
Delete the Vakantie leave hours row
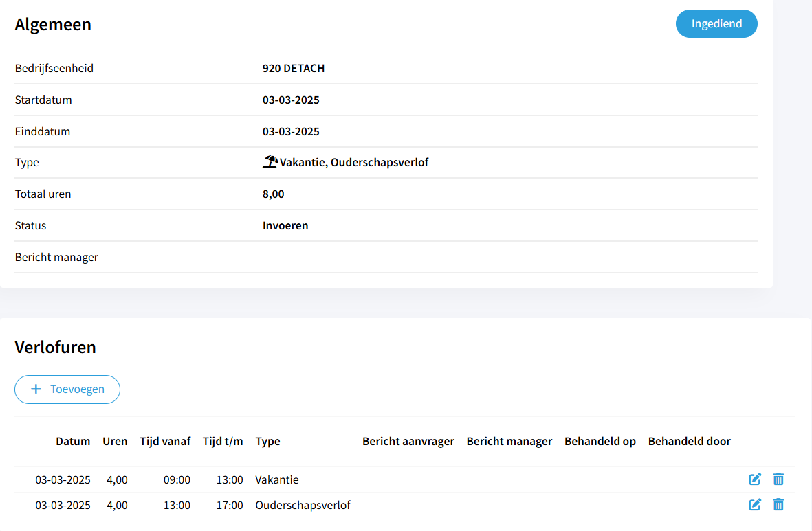tap(778, 479)
